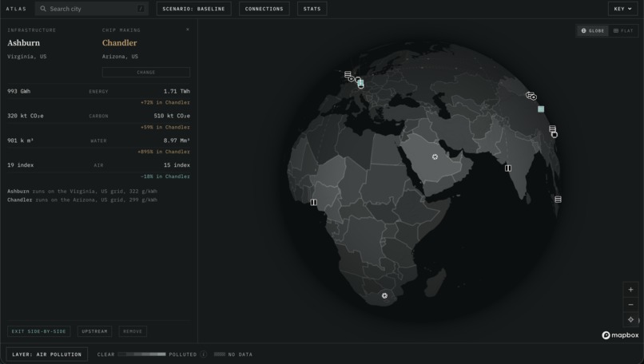This screenshot has width=644, height=364.
Task: Click the marker in Saudi Arabia
Action: pyautogui.click(x=435, y=156)
